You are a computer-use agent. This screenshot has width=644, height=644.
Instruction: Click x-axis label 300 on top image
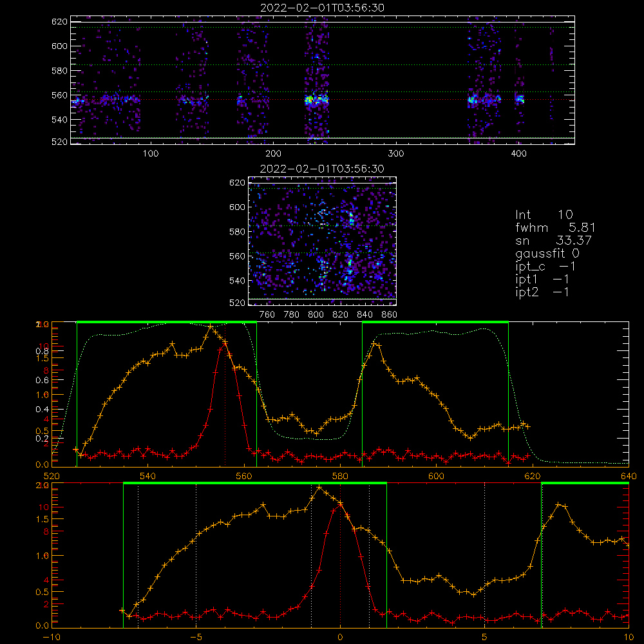click(x=396, y=154)
